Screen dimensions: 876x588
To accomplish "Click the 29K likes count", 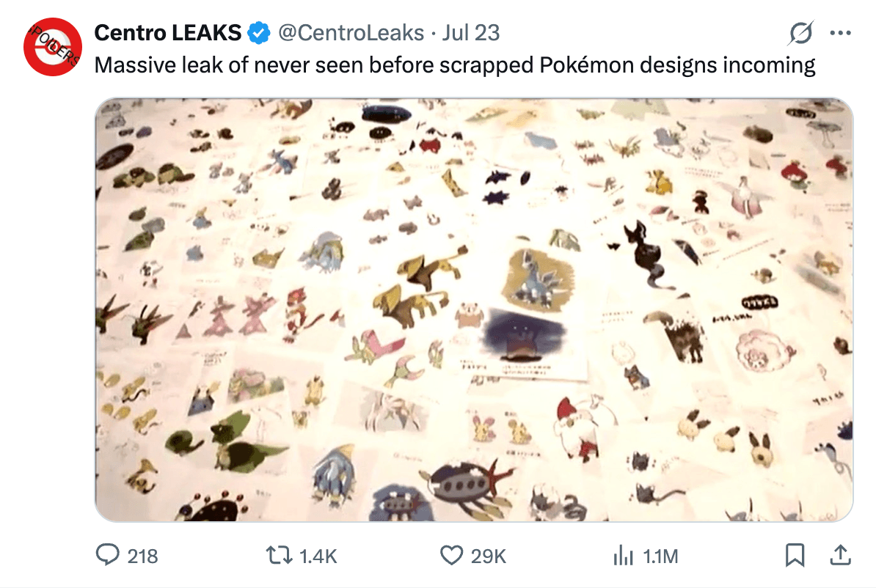I will (x=489, y=556).
